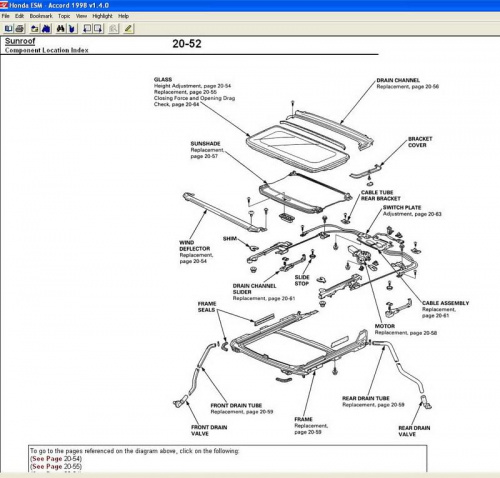Follow the See Page 20-55 link

(x=56, y=466)
